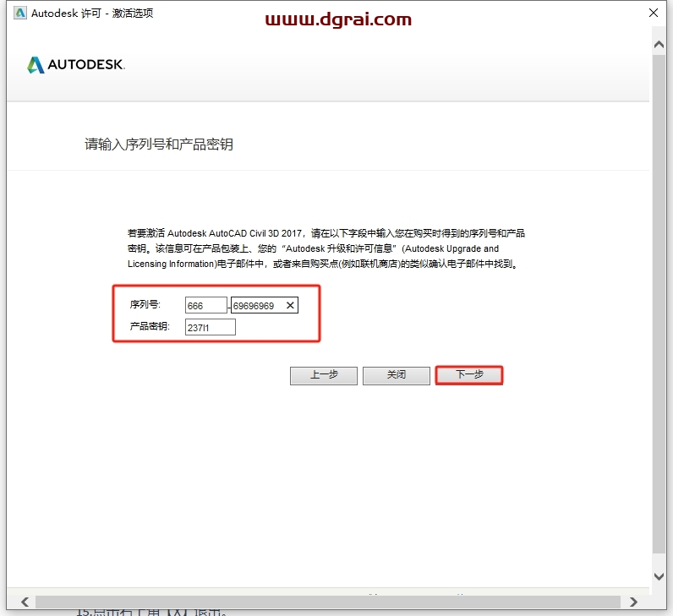The image size is (673, 616).
Task: Click the vertical scrollbar down arrow
Action: (659, 576)
